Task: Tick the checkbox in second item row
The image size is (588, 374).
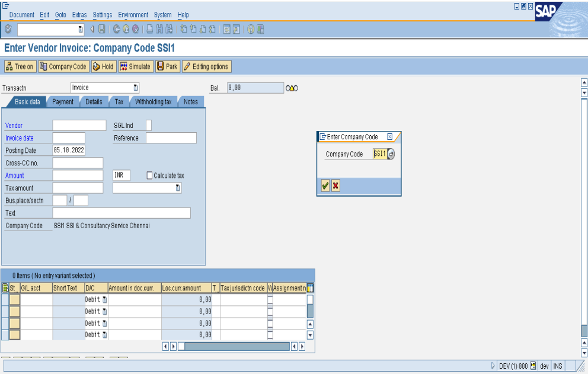Action: click(270, 312)
